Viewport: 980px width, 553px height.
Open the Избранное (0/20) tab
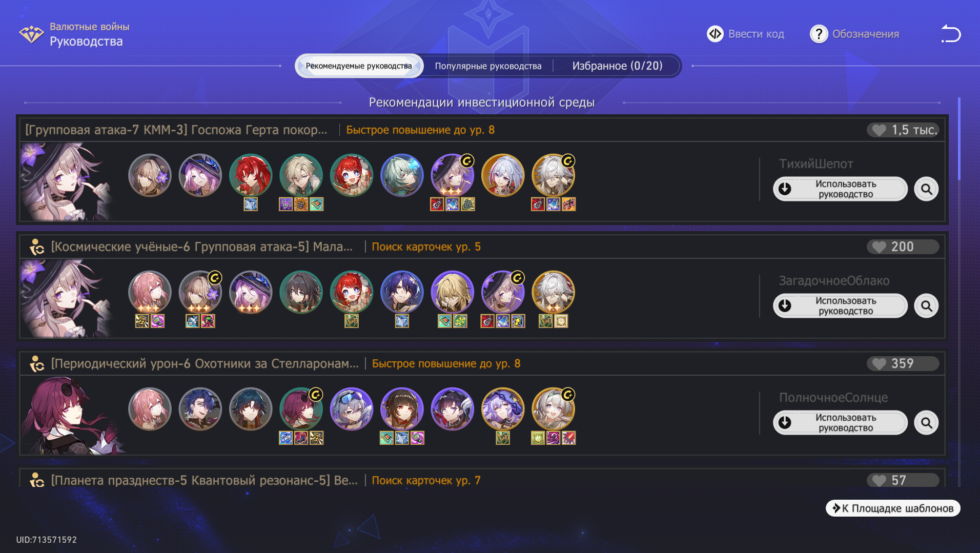[x=617, y=66]
